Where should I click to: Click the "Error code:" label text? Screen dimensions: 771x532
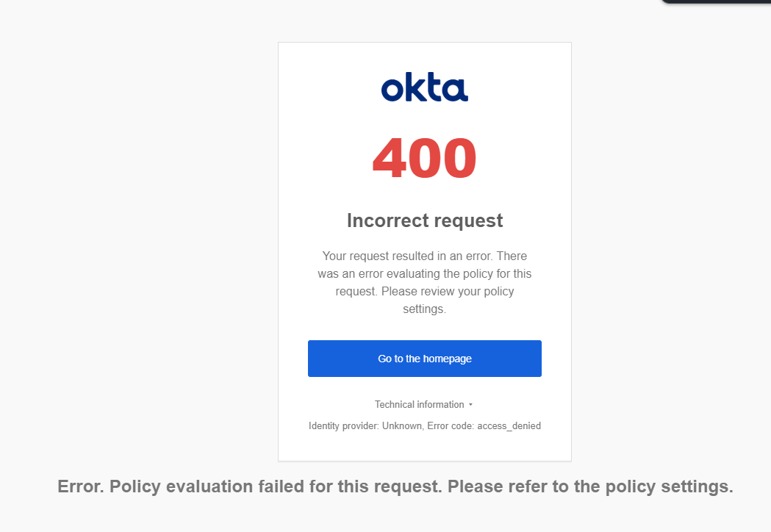pos(450,426)
